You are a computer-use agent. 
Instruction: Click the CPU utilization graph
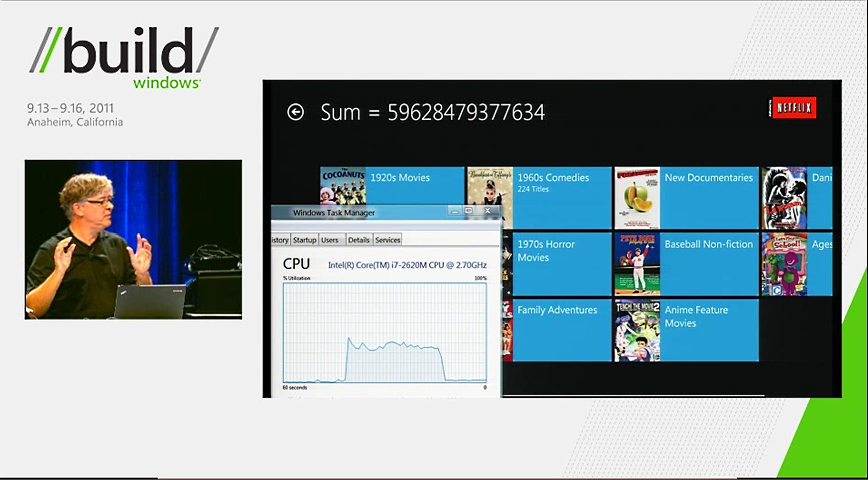click(x=385, y=333)
